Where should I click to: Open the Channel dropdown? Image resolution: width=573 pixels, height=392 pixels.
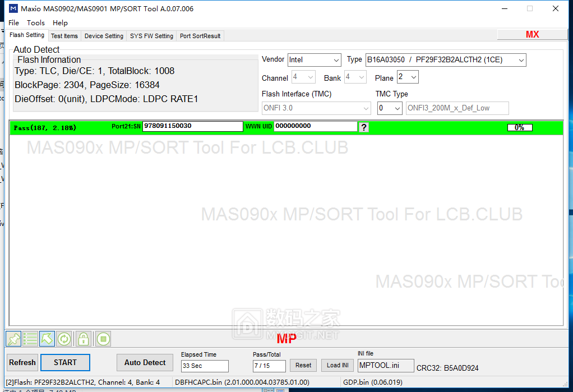tap(303, 77)
